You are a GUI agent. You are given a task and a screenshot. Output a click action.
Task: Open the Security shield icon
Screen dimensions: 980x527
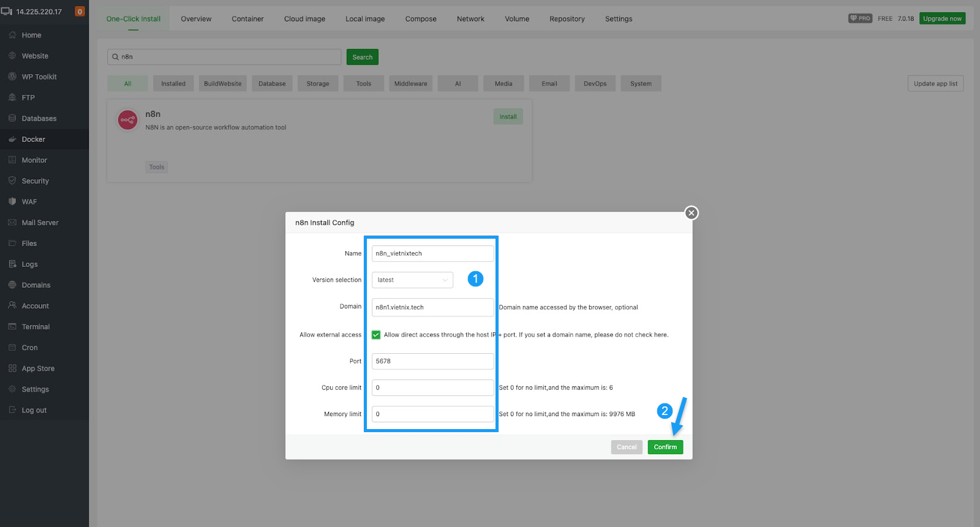[x=12, y=181]
